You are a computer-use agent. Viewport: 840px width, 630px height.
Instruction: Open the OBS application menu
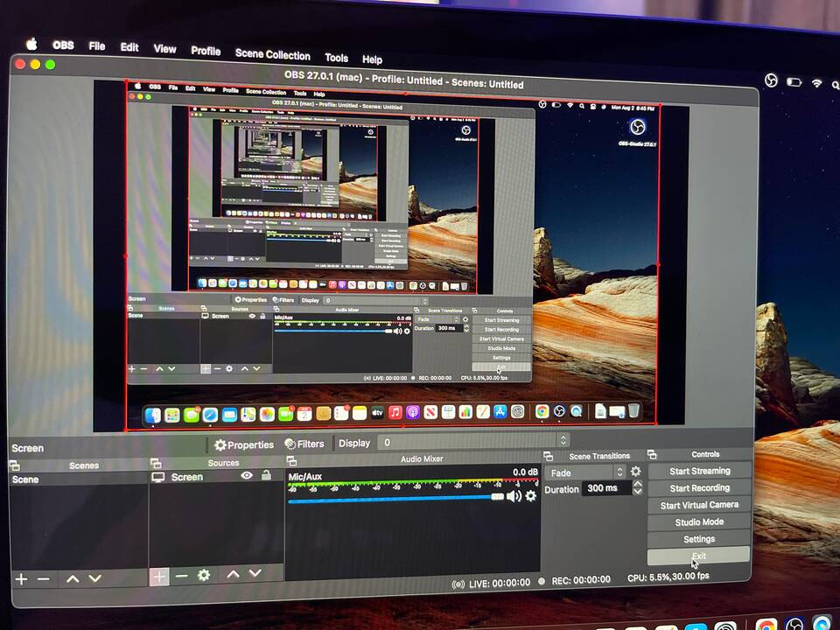[x=63, y=45]
